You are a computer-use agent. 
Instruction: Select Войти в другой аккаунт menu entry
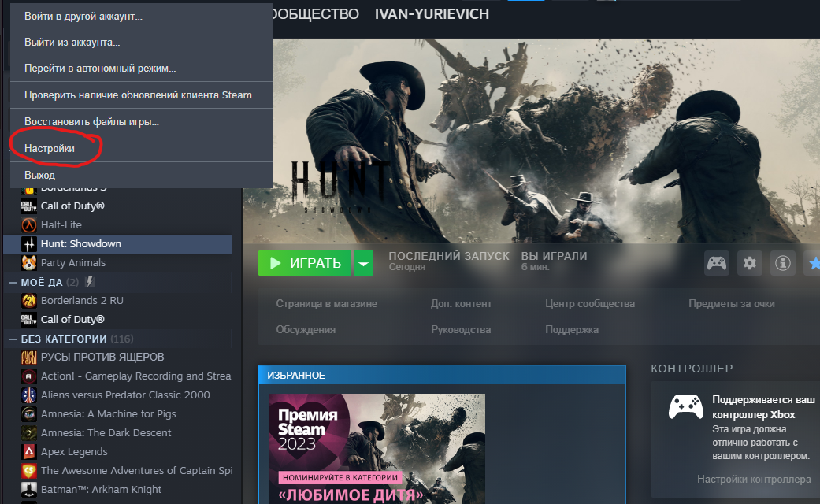pos(141,17)
